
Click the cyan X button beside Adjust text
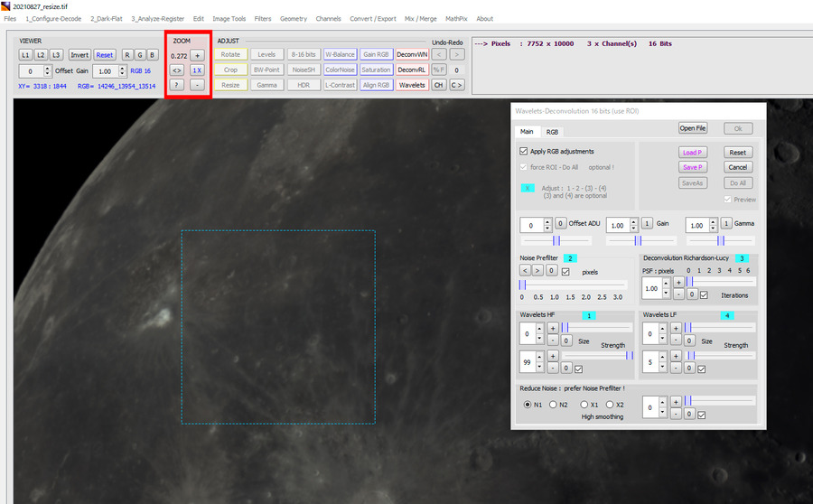click(x=528, y=188)
